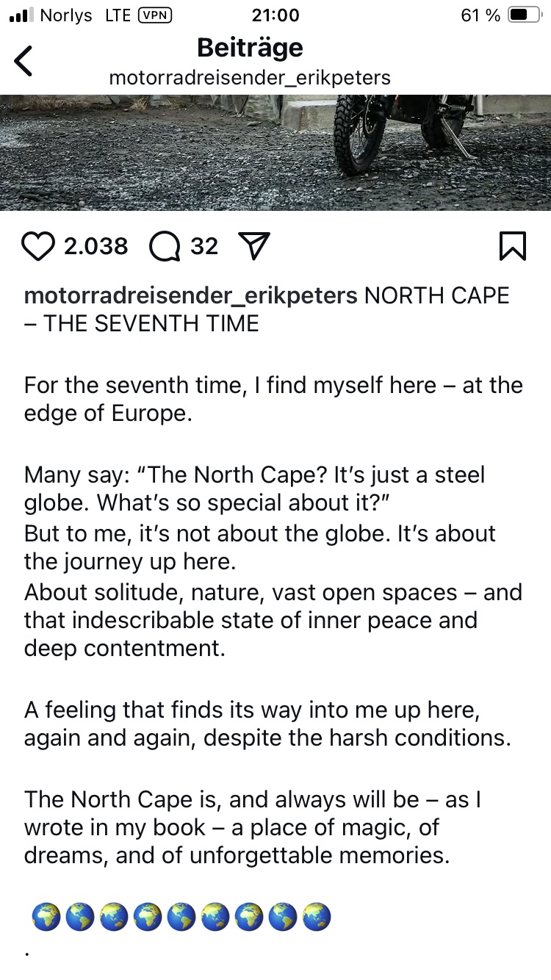Tap the 61 % battery percentage

pyautogui.click(x=480, y=15)
